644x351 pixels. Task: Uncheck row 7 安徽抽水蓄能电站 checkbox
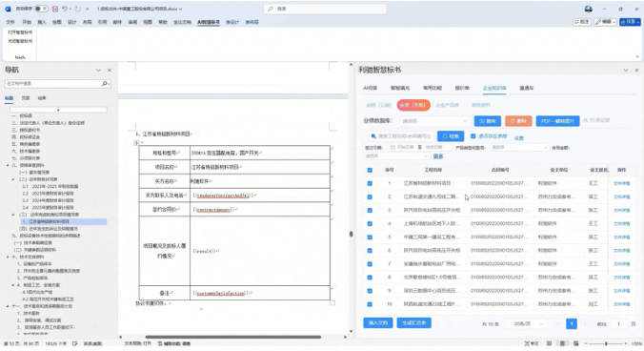pyautogui.click(x=370, y=264)
